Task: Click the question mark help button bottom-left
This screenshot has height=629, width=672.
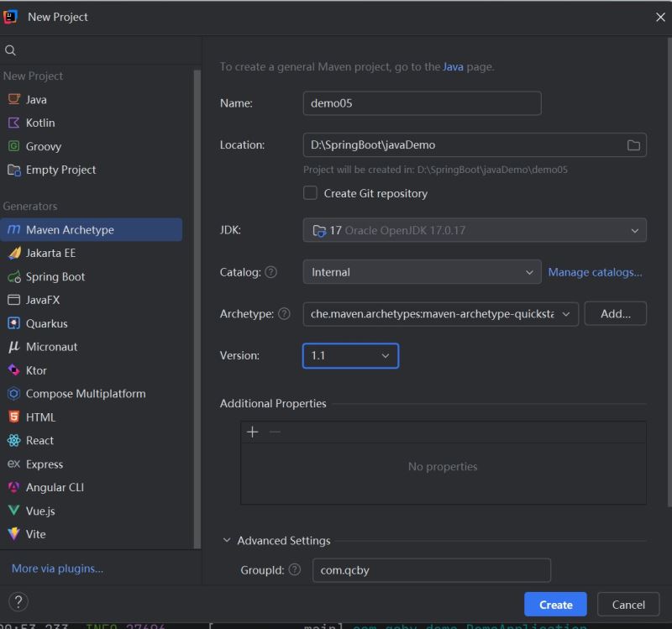Action: pyautogui.click(x=18, y=601)
